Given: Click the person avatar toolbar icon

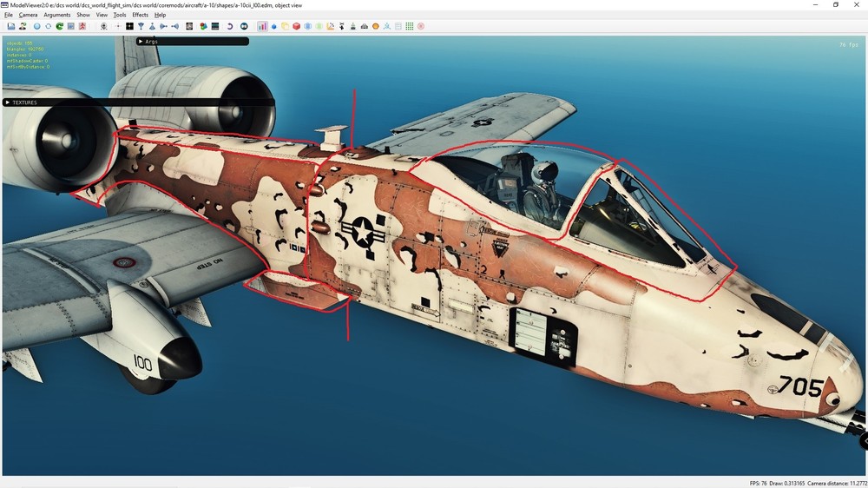Looking at the screenshot, I should pos(23,26).
